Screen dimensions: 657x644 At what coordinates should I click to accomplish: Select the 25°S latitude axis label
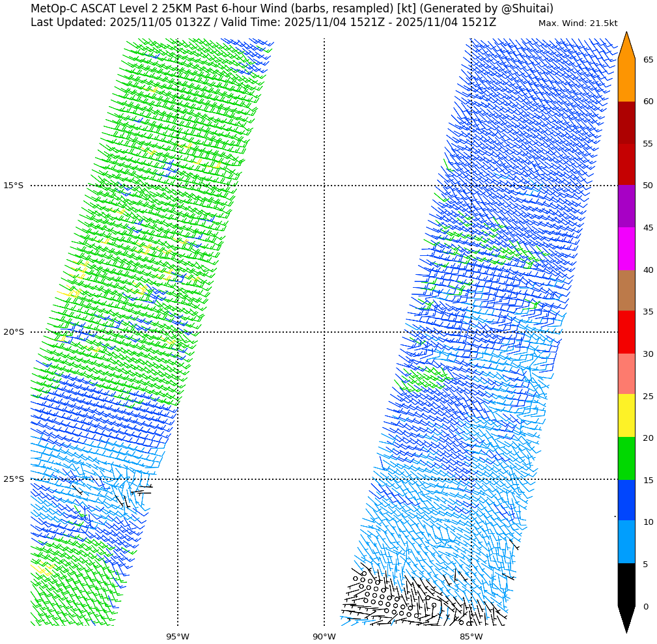coord(13,479)
